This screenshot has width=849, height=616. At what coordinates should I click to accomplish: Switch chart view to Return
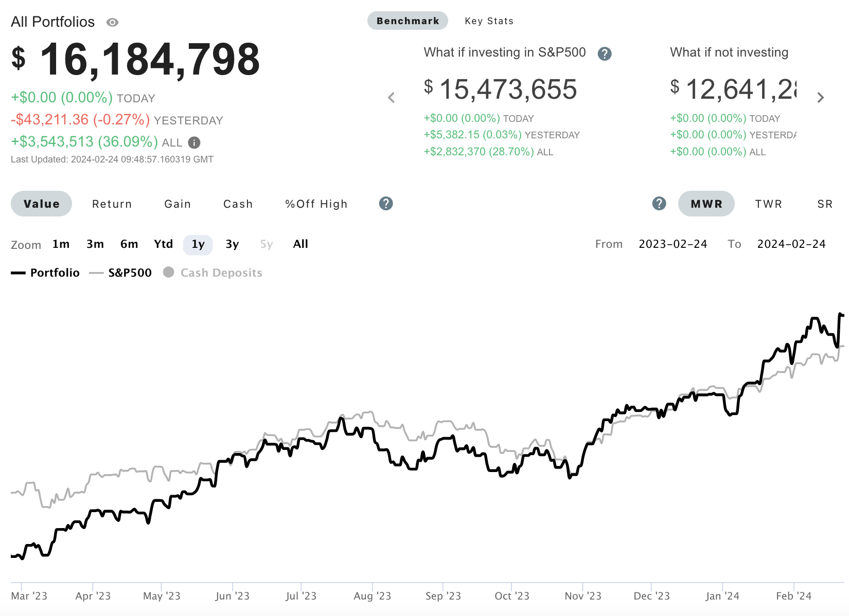click(112, 204)
